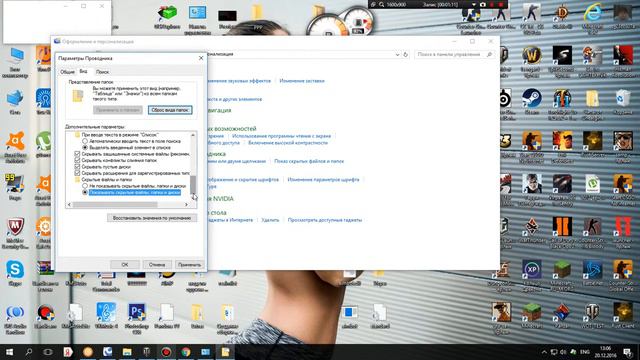Open the Action Center notification icon
This screenshot has height=360, width=640.
(x=628, y=352)
